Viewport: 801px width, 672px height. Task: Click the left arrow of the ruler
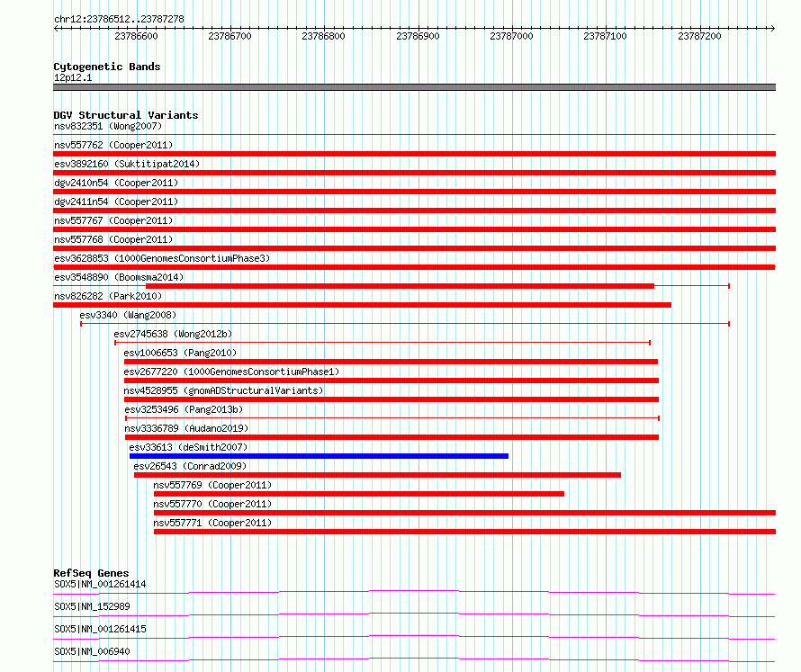point(56,28)
